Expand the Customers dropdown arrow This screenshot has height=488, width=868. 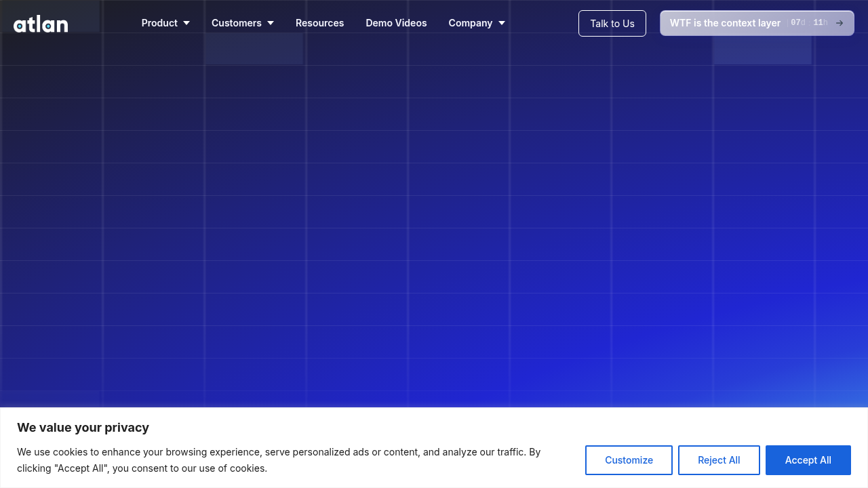click(271, 23)
